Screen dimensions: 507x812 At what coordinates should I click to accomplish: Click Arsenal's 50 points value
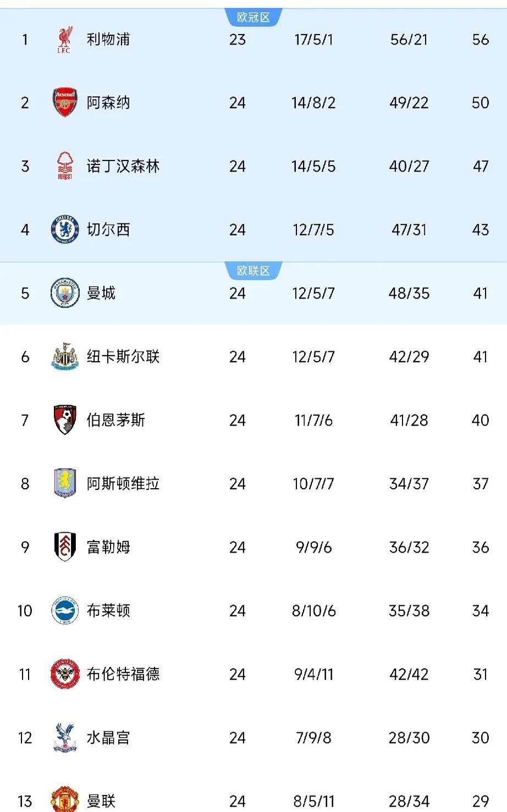[480, 103]
